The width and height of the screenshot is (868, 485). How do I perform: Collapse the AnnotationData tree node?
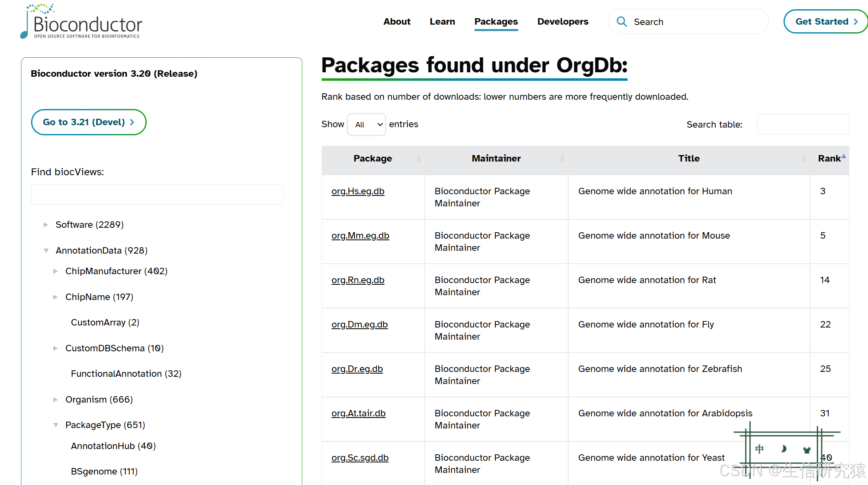pos(46,251)
